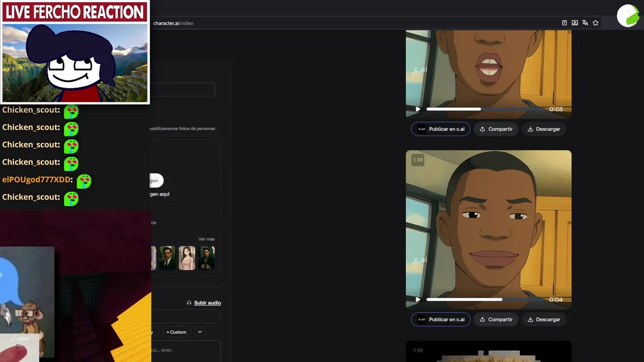Screen dimensions: 644x362
Task: Click the + Custom voice button
Action: click(176, 332)
